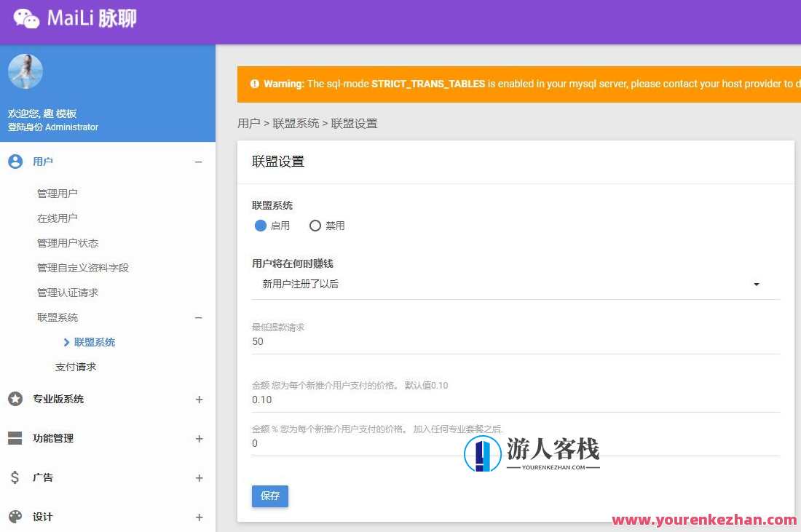Click the arrow icon beside highlighted 联盟系统
The height and width of the screenshot is (532, 801).
(x=66, y=342)
